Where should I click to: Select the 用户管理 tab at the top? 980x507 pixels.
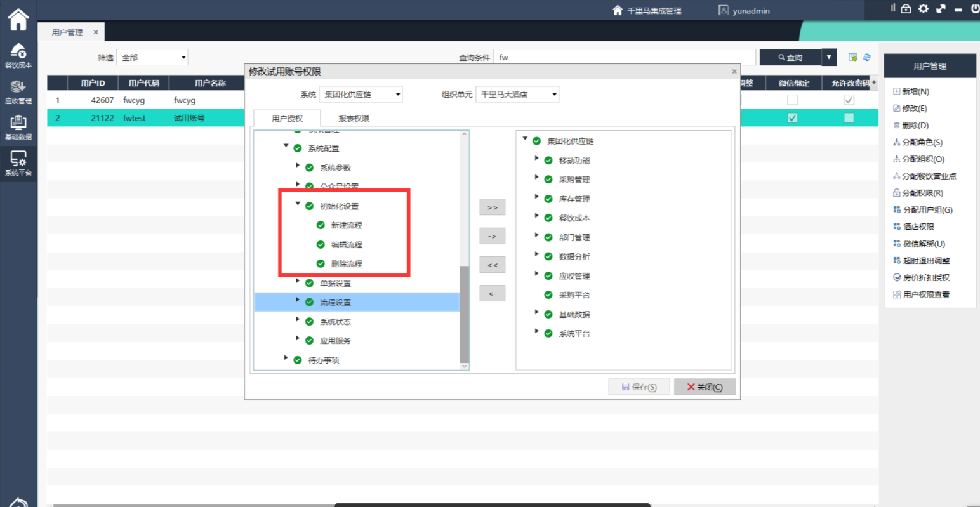tap(67, 32)
